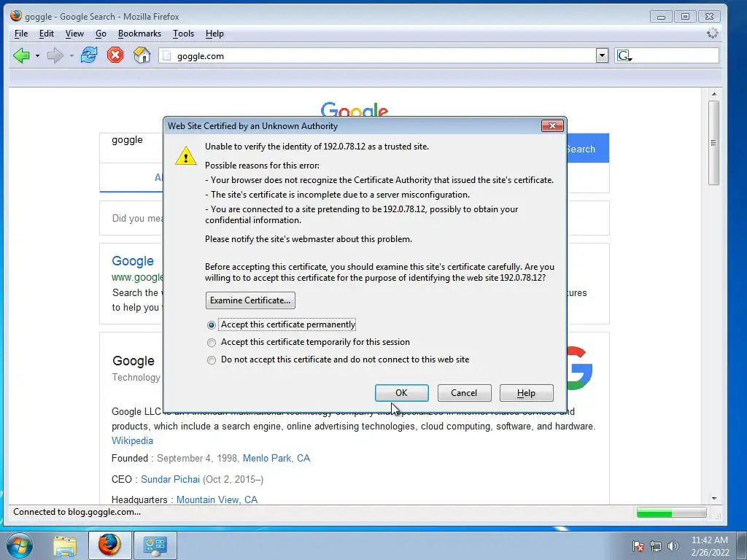Click the network tray icon
Viewport: 747px width, 560px height.
click(x=656, y=545)
